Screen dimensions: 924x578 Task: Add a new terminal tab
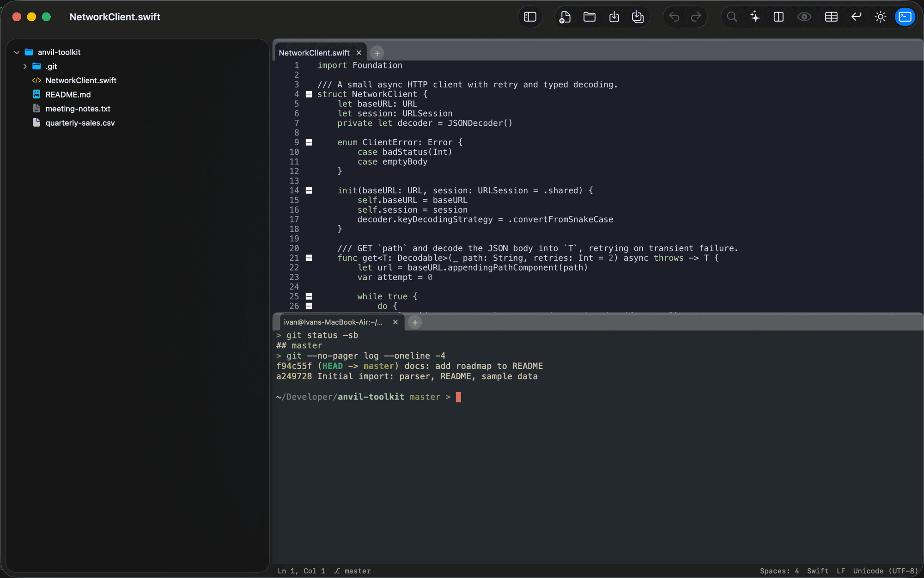(415, 323)
